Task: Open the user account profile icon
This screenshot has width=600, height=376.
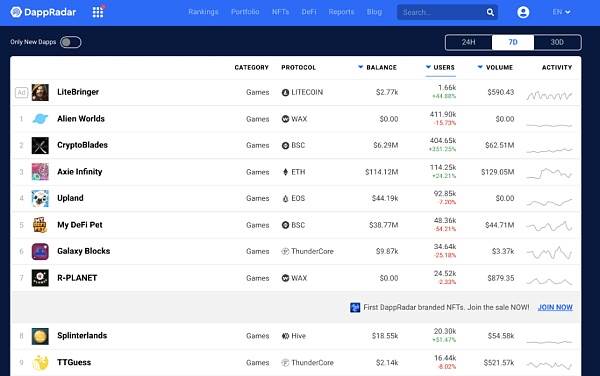Action: [x=523, y=12]
